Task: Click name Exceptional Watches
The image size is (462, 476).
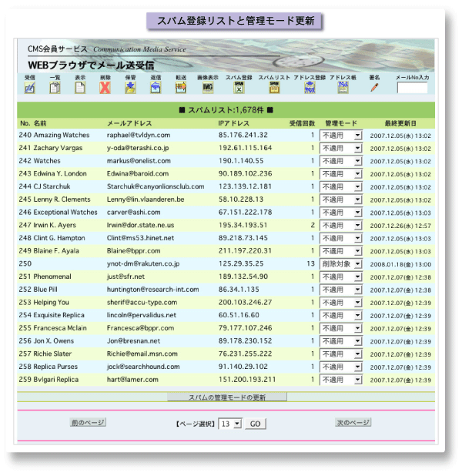Action: point(65,212)
